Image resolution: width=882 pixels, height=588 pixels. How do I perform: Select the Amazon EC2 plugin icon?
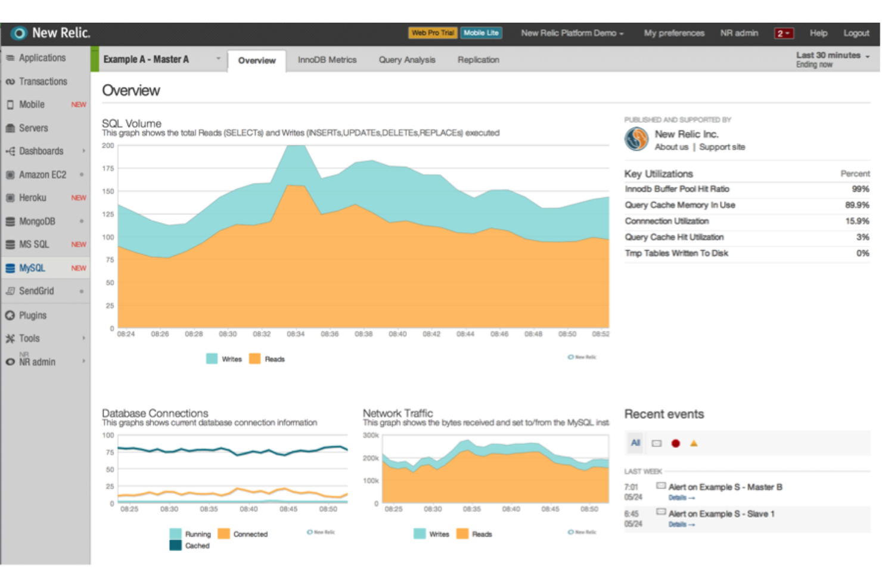point(10,175)
